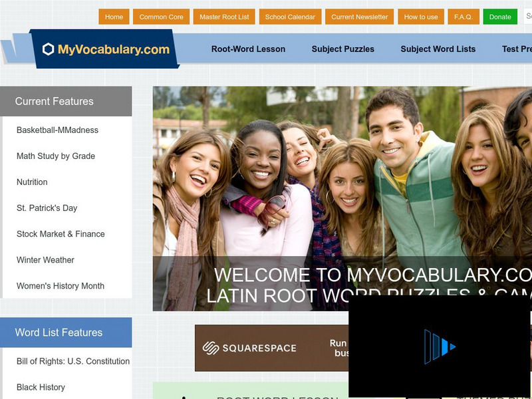Open the Current Newsletter

pos(359,17)
